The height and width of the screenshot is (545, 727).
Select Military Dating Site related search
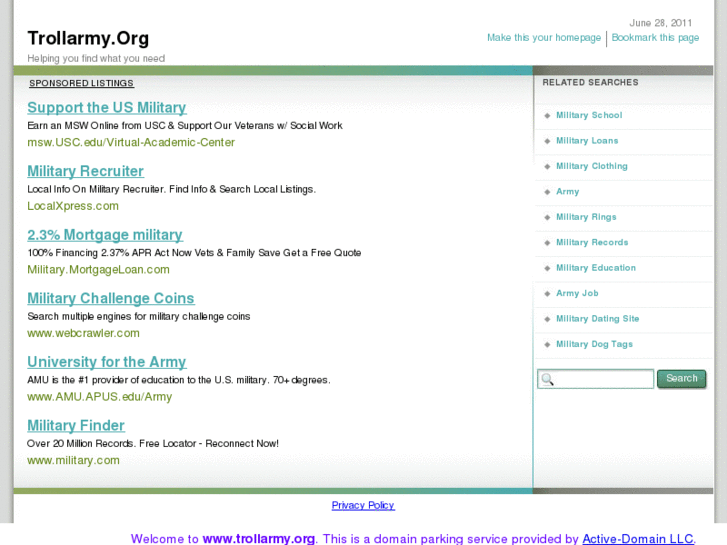[x=598, y=319]
